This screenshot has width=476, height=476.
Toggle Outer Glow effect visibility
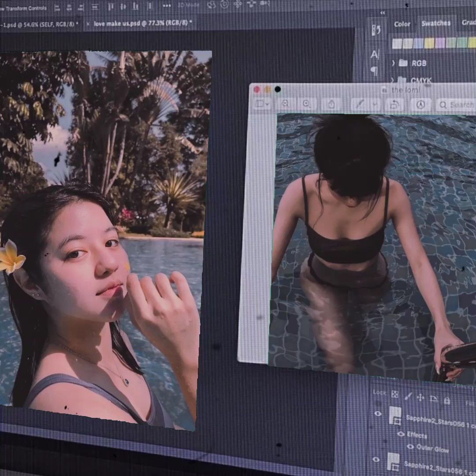pos(410,446)
